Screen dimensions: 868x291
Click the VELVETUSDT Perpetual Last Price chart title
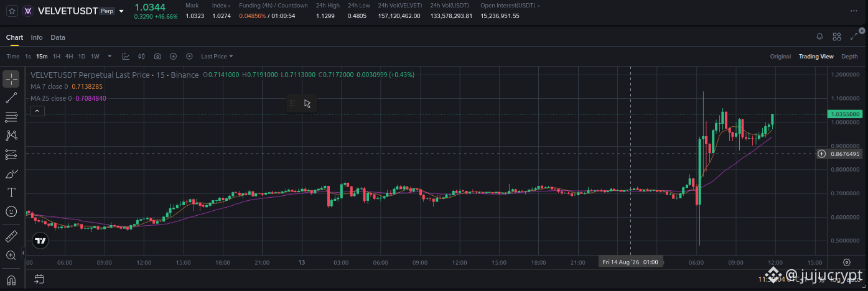pos(114,75)
